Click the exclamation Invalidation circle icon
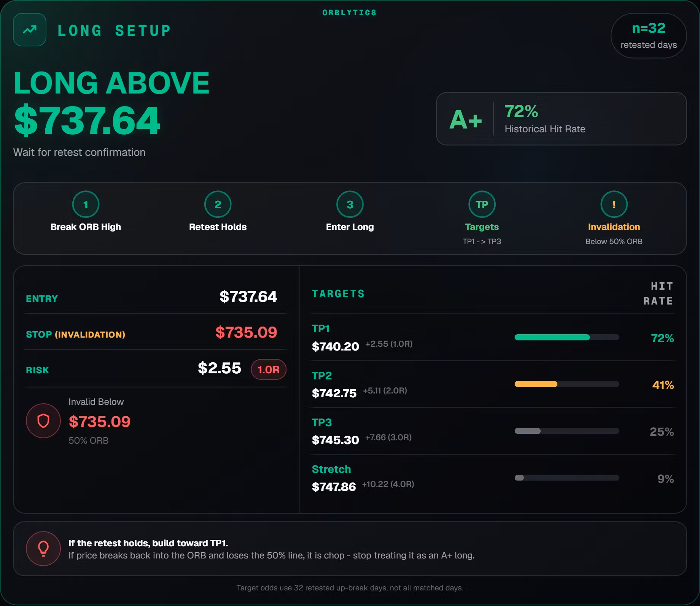 point(614,204)
